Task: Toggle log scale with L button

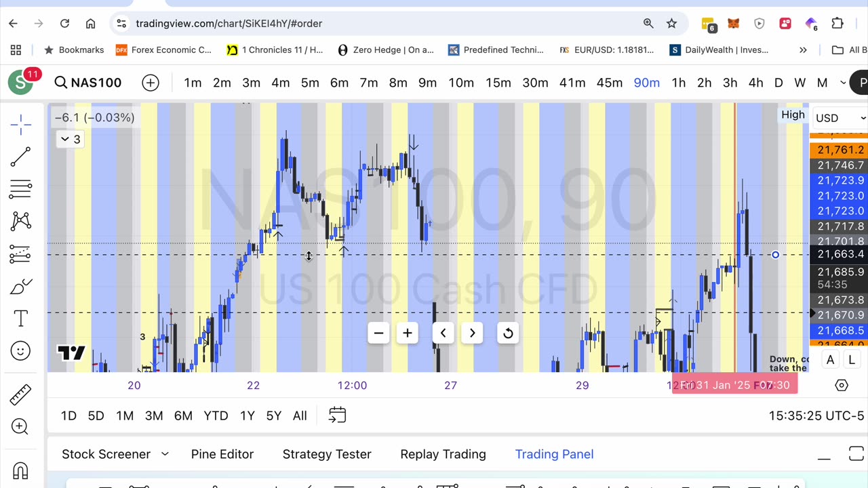Action: point(852,361)
